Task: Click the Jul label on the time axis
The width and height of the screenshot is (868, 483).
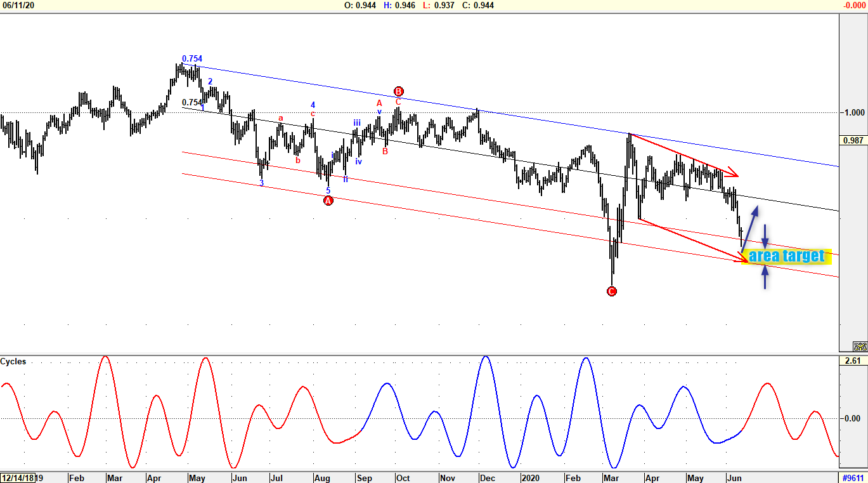Action: [x=276, y=478]
